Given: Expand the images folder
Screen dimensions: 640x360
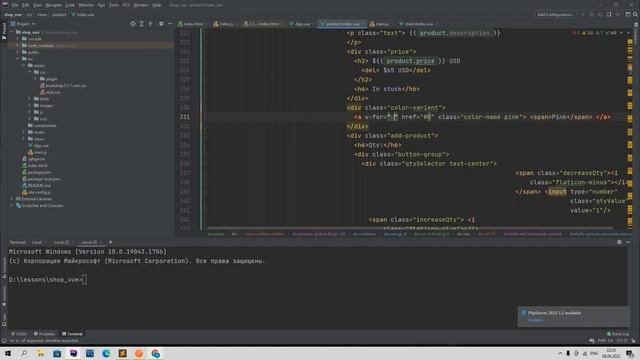Looking at the screenshot, I should tap(29, 105).
